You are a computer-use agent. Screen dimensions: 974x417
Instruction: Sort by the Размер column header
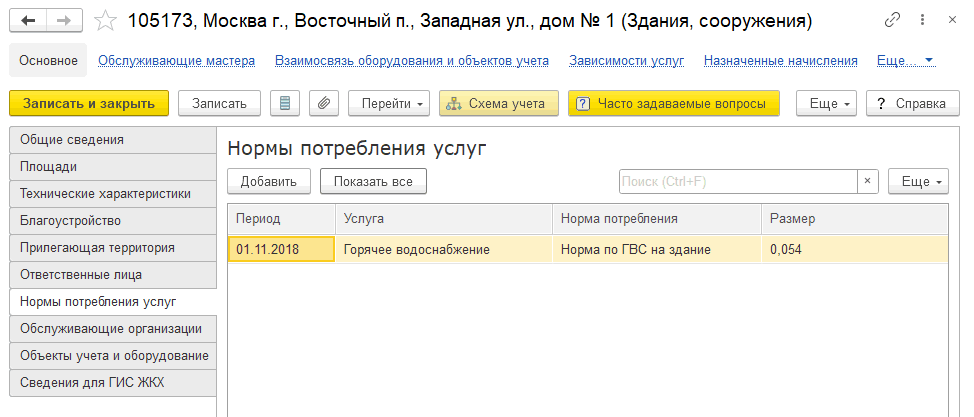click(855, 219)
